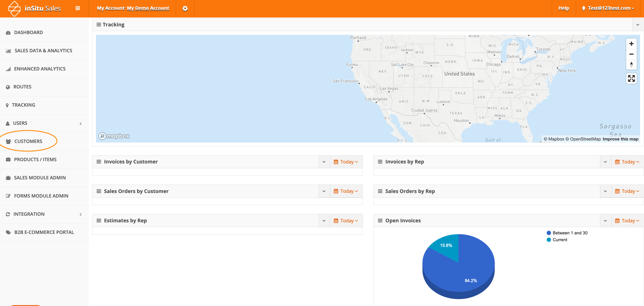644x306 pixels.
Task: Open the settings gear icon
Action: tap(185, 8)
